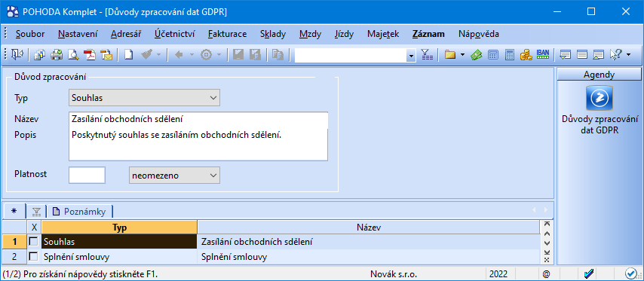Move to previous record with up chevron
This screenshot has height=281, width=644.
click(x=546, y=234)
